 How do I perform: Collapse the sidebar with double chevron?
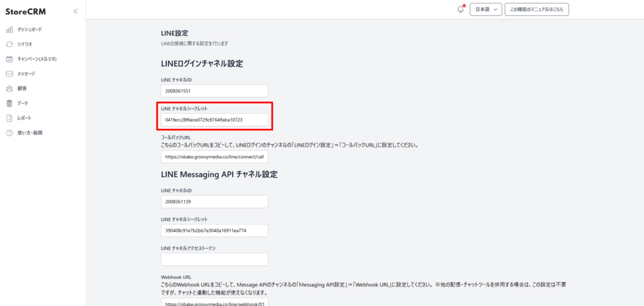point(75,11)
